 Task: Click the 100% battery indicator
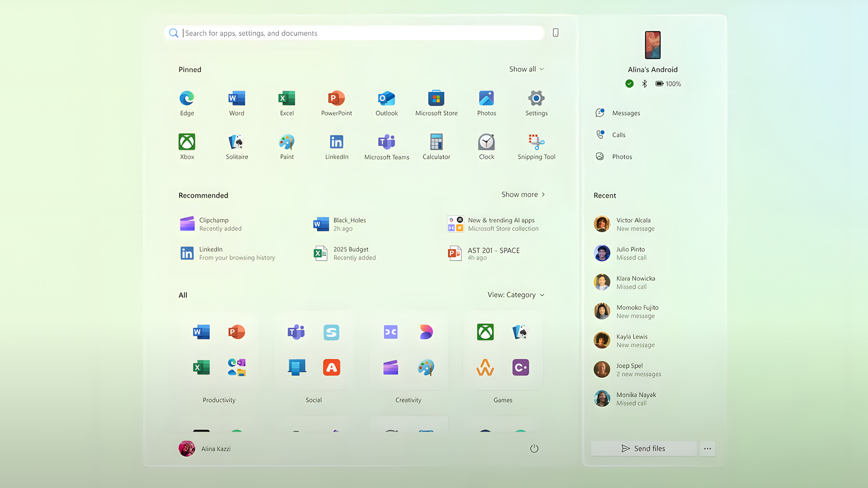668,84
